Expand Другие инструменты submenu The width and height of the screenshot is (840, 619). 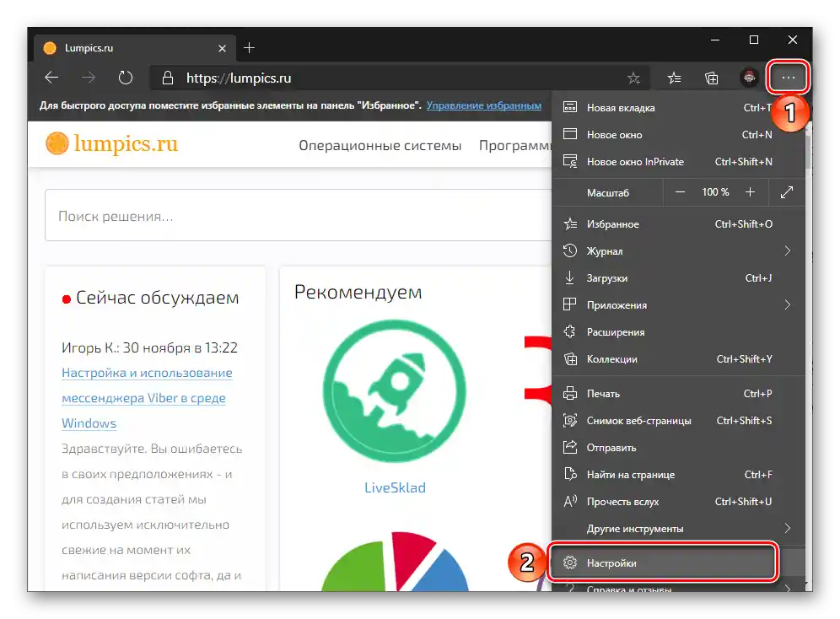[x=678, y=529]
